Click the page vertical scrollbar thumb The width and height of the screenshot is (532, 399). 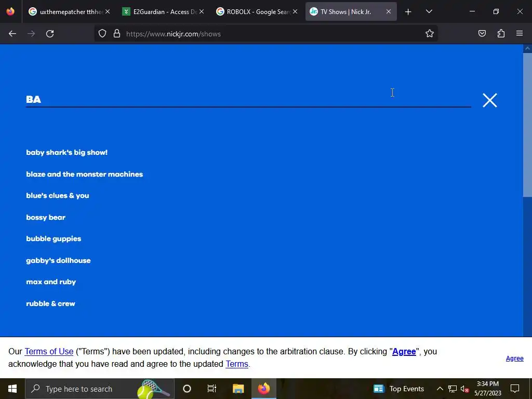527,124
